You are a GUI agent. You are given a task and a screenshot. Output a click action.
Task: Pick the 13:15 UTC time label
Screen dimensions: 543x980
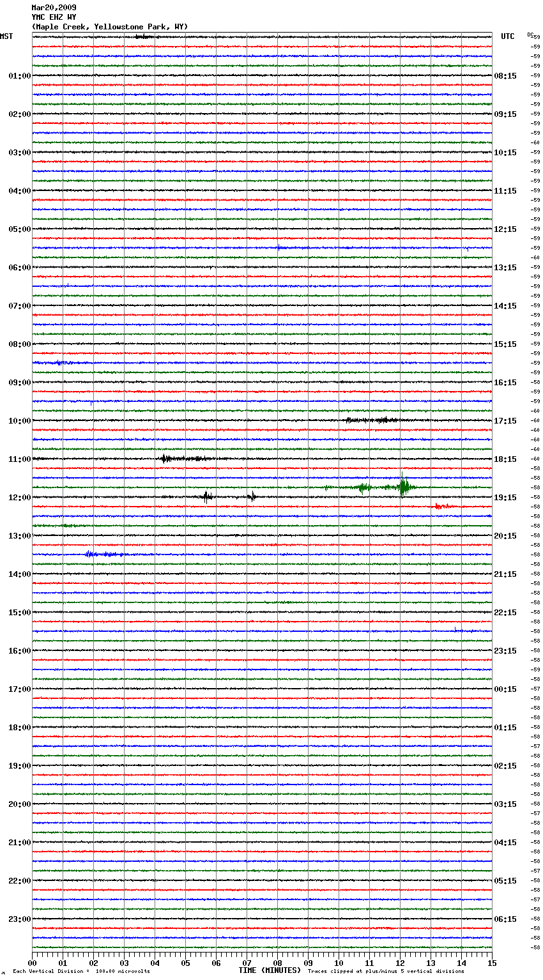[505, 268]
